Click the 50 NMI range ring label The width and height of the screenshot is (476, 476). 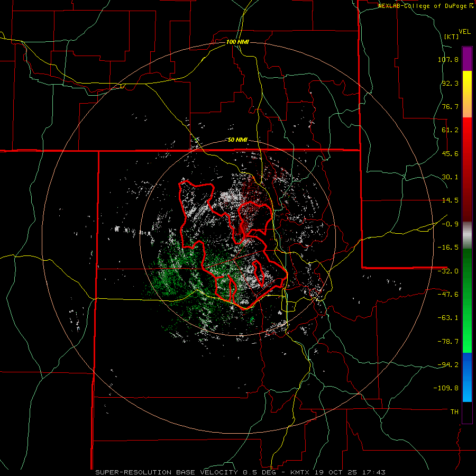tap(237, 140)
